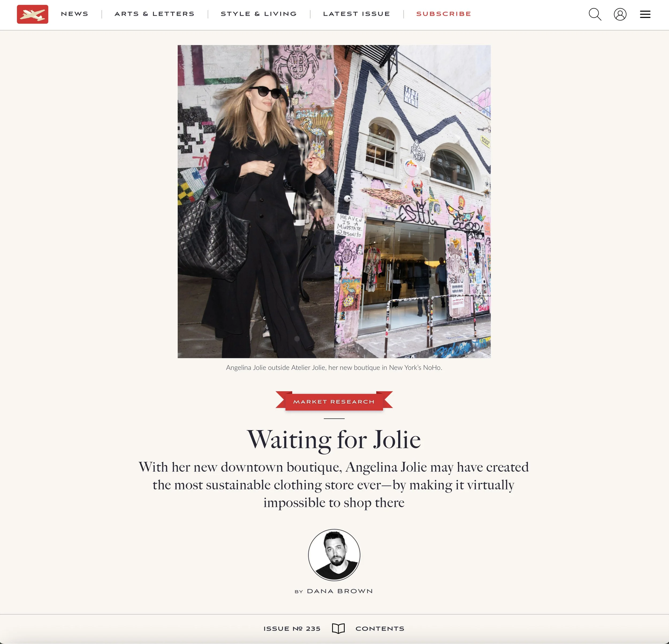Open the Arts & Letters section

coord(154,14)
